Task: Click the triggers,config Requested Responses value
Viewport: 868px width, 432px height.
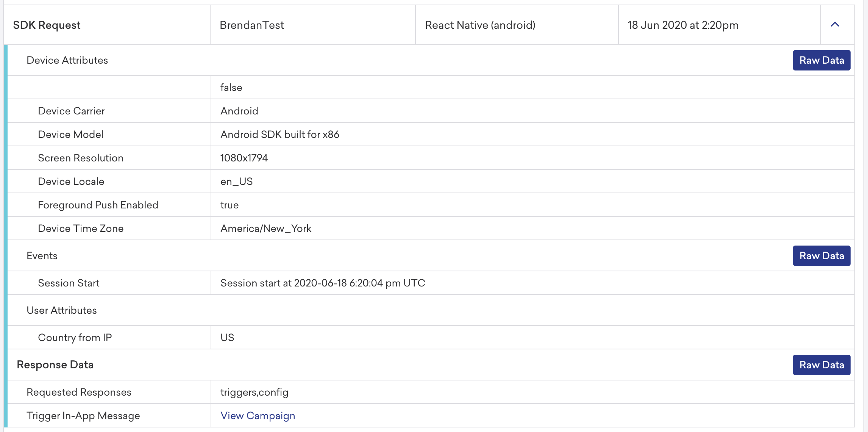Action: click(254, 392)
